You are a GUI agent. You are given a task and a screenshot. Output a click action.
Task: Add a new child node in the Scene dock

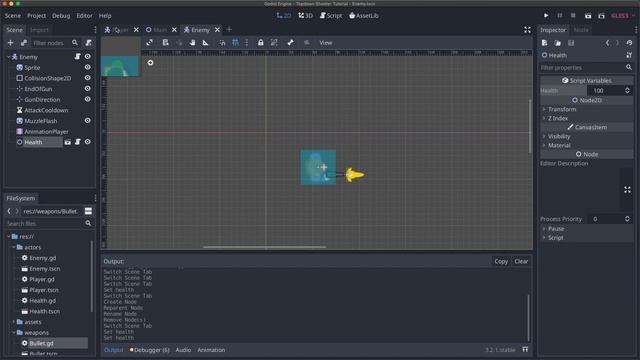(11, 43)
